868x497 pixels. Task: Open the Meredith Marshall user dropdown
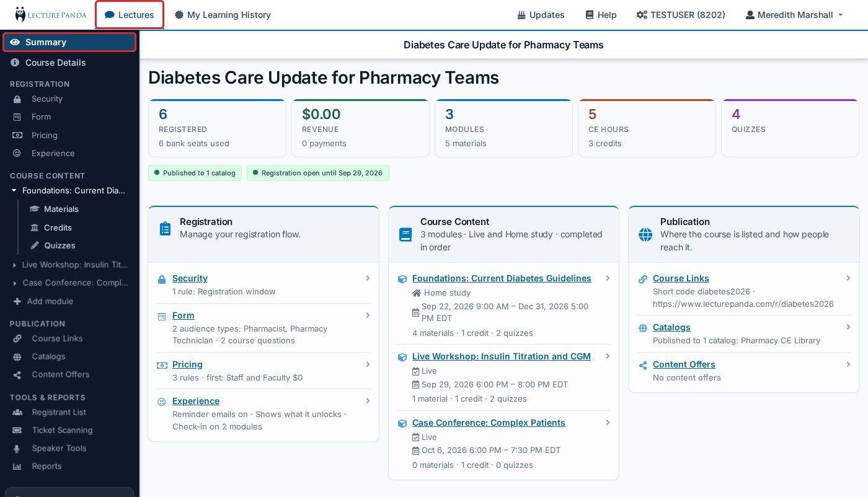coord(794,15)
